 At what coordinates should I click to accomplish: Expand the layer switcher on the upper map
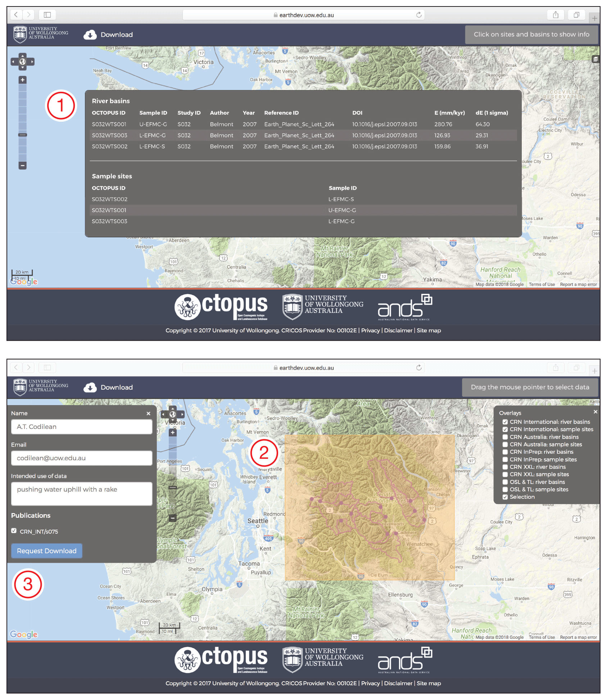coord(595,59)
